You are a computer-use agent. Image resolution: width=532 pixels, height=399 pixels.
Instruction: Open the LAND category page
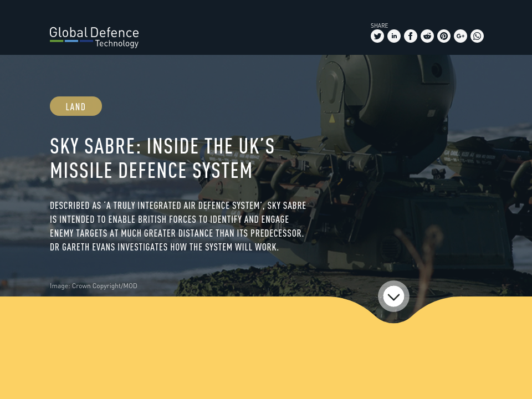click(x=76, y=106)
